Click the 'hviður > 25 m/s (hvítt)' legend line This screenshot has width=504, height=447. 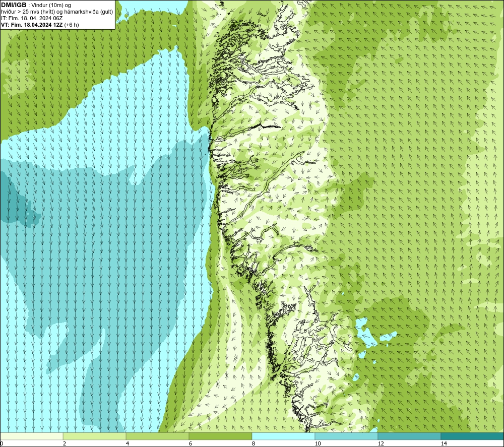tap(27, 12)
